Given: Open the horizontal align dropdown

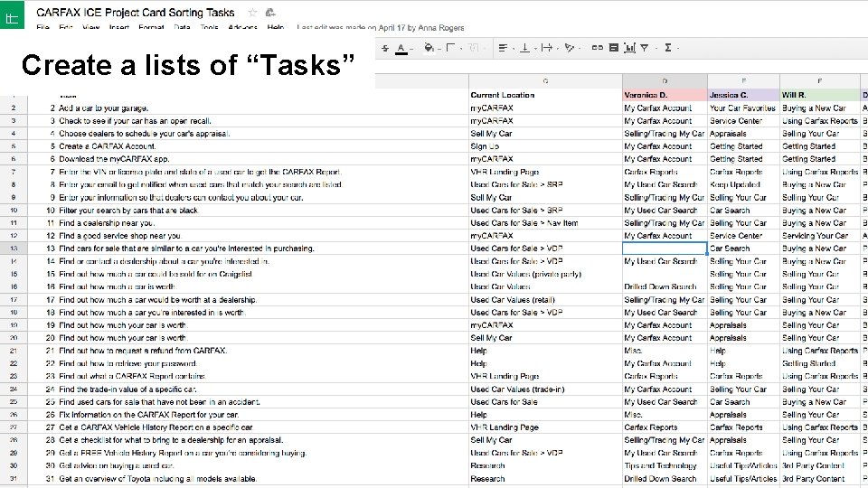Looking at the screenshot, I should [x=504, y=48].
